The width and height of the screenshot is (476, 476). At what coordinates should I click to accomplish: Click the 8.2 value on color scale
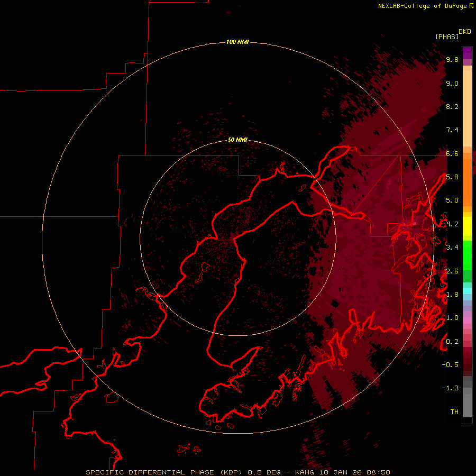point(452,106)
